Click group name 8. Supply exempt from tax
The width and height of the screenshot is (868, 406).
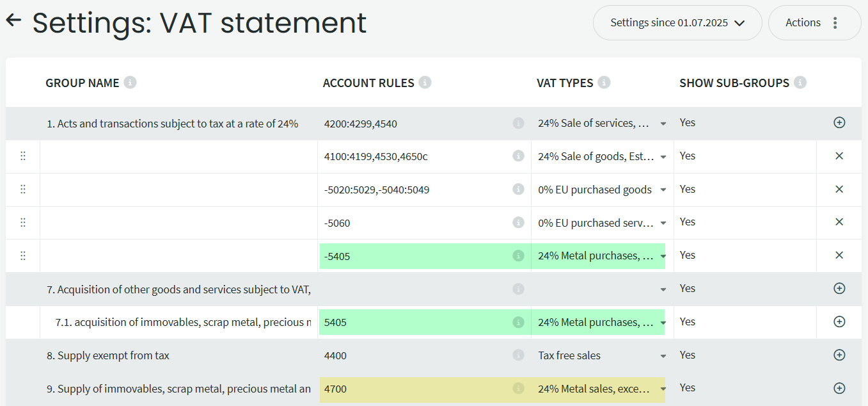tap(108, 355)
